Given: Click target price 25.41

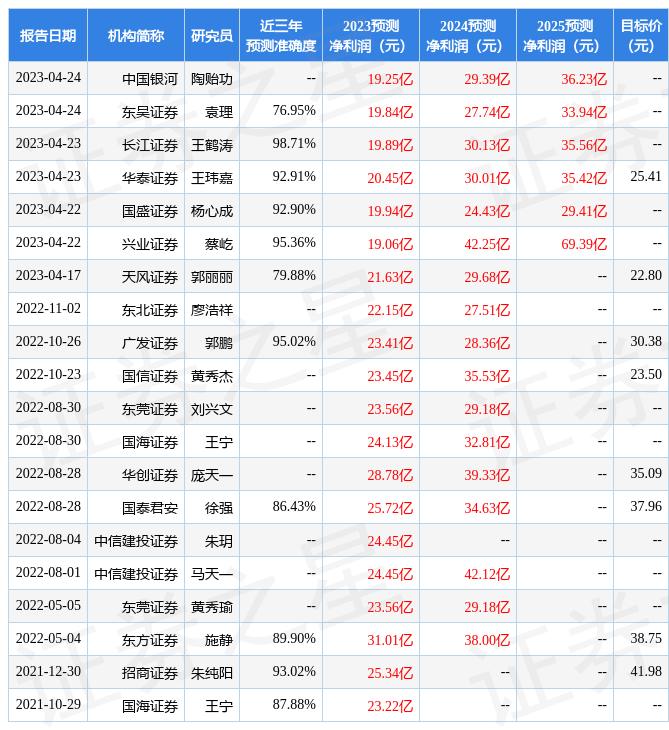Looking at the screenshot, I should [x=646, y=176].
